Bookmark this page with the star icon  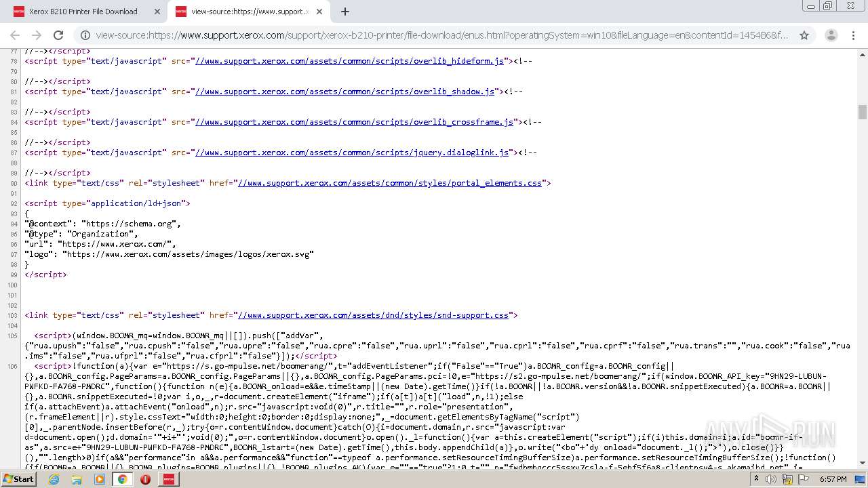pos(804,35)
